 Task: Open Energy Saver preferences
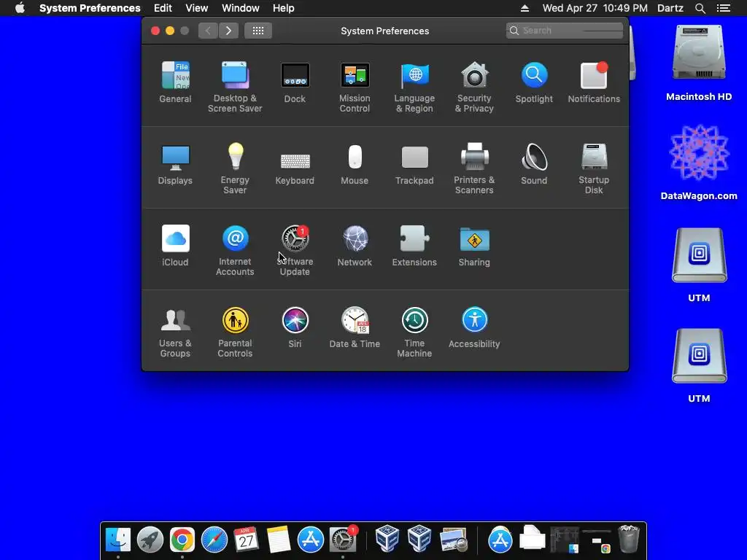click(x=235, y=168)
